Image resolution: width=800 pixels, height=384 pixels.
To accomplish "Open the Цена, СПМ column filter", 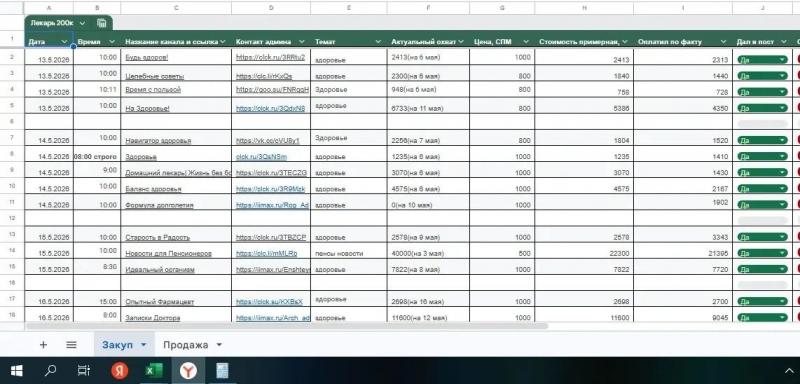I will (x=527, y=42).
